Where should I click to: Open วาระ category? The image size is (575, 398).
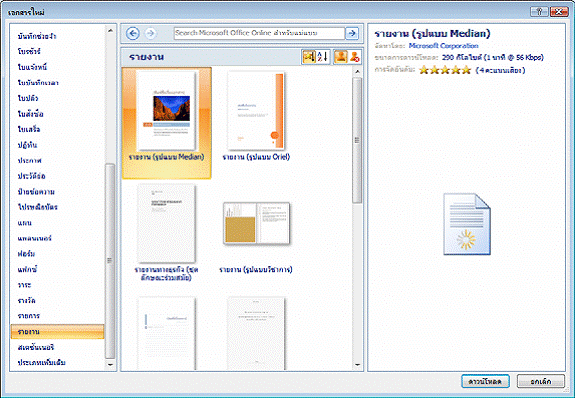24,285
